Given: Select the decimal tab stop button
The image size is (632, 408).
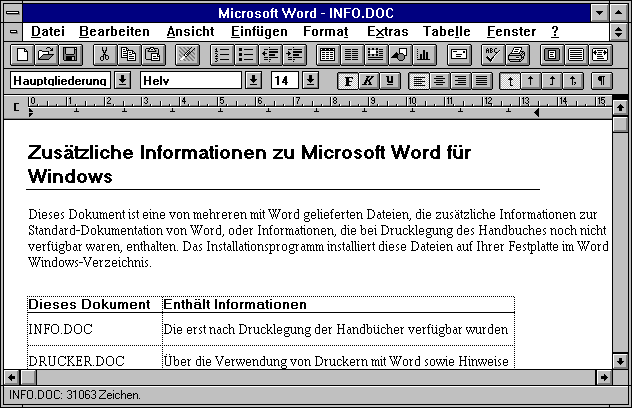Looking at the screenshot, I should click(x=573, y=81).
